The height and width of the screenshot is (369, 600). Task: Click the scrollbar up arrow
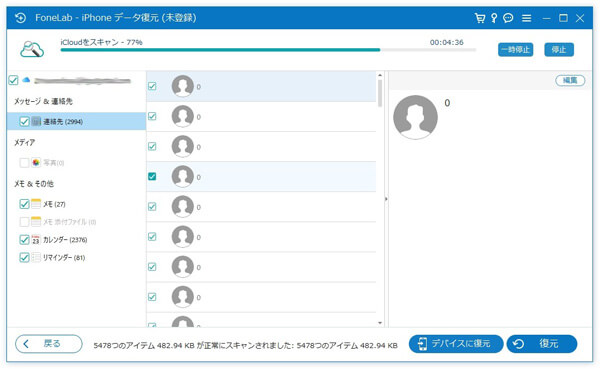point(380,75)
